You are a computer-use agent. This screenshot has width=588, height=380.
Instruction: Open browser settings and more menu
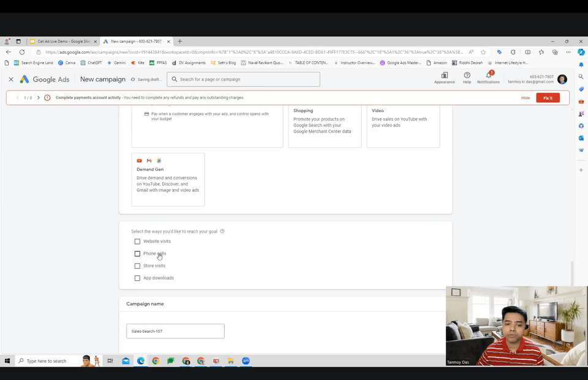tap(568, 52)
